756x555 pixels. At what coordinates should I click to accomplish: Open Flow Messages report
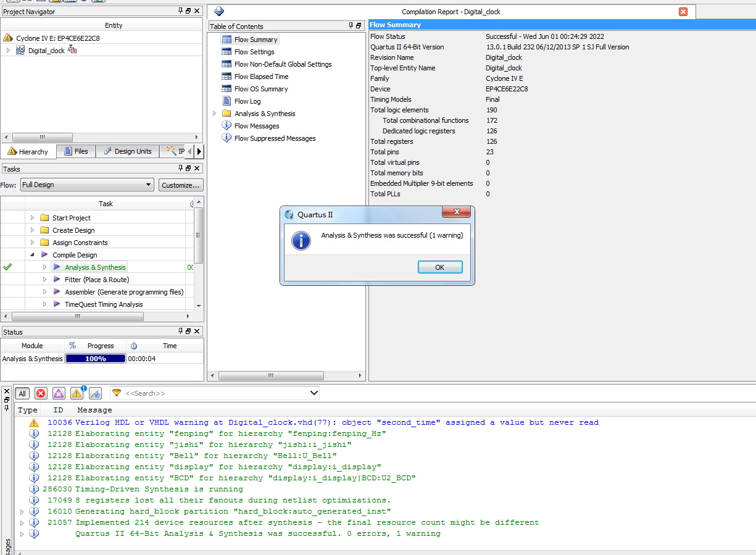257,126
